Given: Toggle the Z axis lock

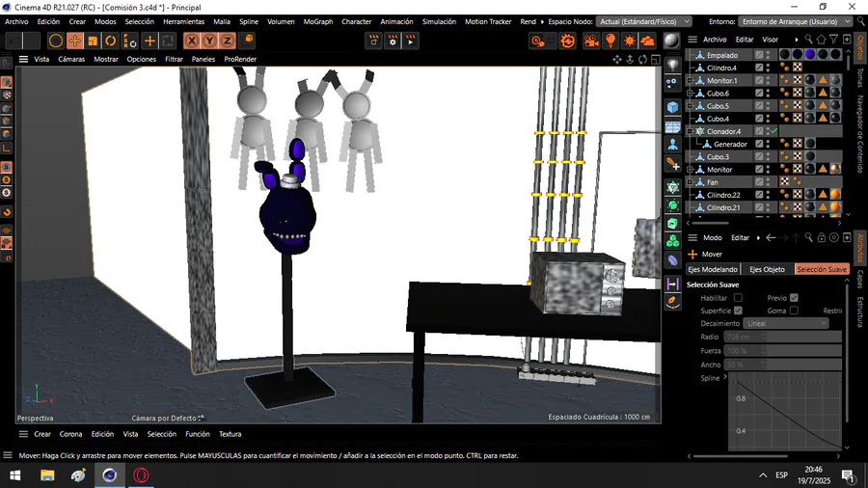Looking at the screenshot, I should (228, 41).
